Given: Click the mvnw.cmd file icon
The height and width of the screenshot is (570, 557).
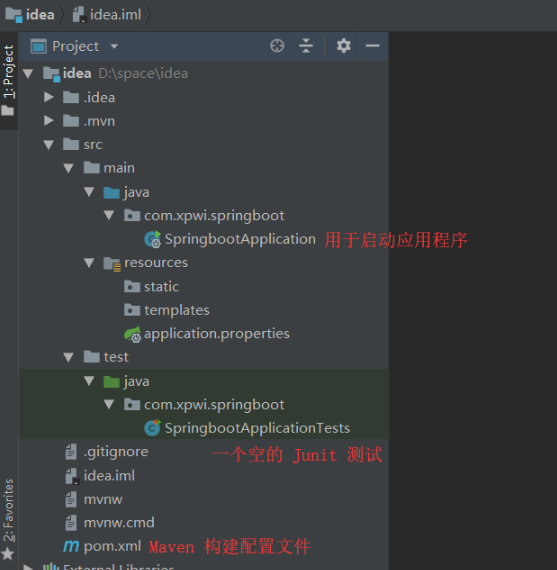Looking at the screenshot, I should pyautogui.click(x=71, y=523).
